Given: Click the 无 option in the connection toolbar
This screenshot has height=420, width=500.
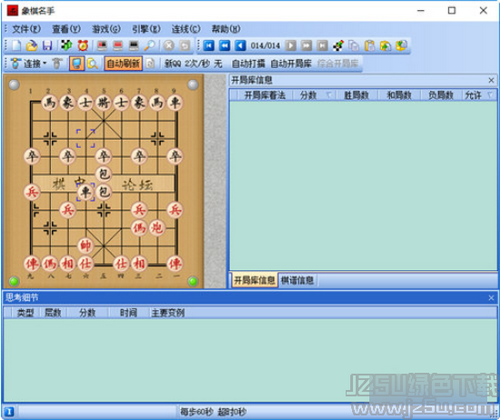Looking at the screenshot, I should tap(218, 63).
